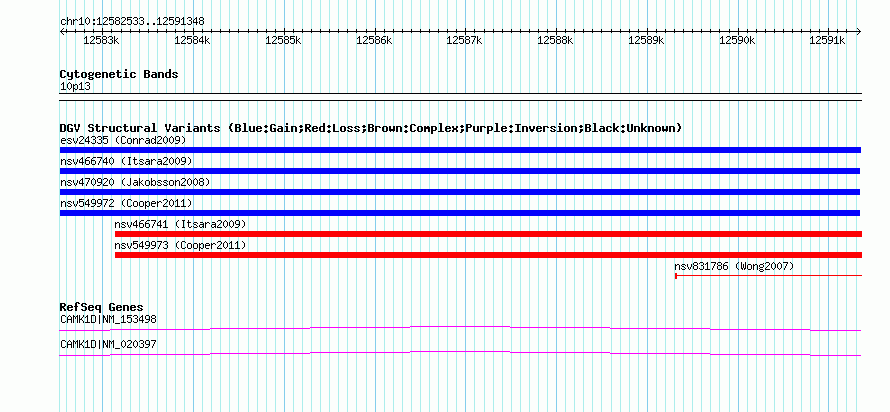This screenshot has width=890, height=412.
Task: Select the blue esv24335 gain bar
Action: tap(460, 150)
